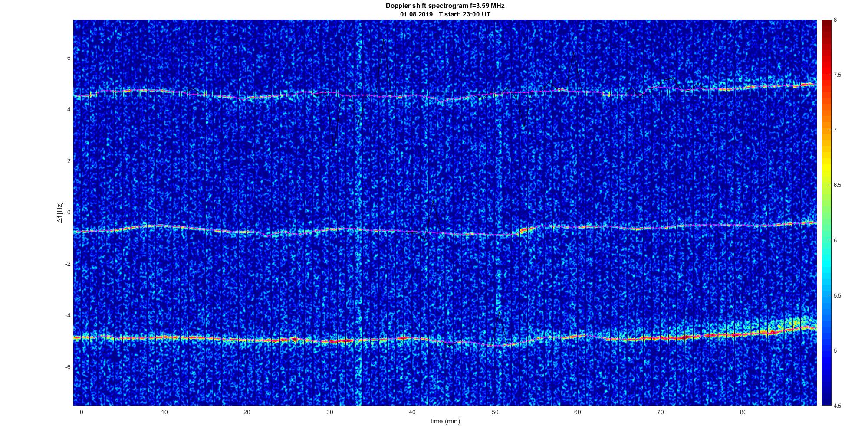
Task: Click x-axis tick label '80'
Action: click(743, 412)
